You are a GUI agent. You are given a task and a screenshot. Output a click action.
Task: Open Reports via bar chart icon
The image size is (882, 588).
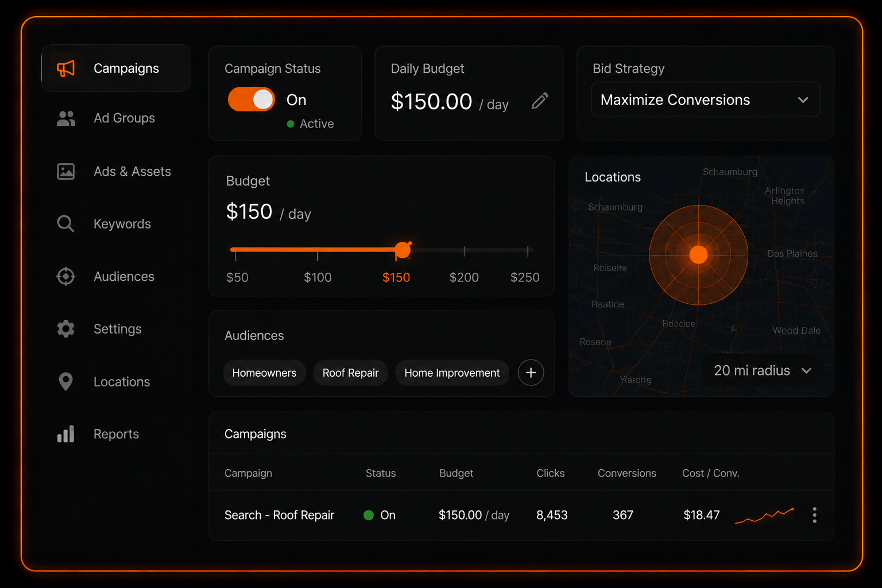tap(66, 434)
